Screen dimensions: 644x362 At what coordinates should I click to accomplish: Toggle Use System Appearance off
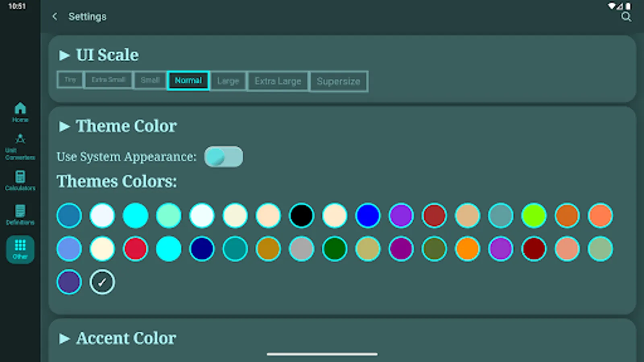coord(224,156)
